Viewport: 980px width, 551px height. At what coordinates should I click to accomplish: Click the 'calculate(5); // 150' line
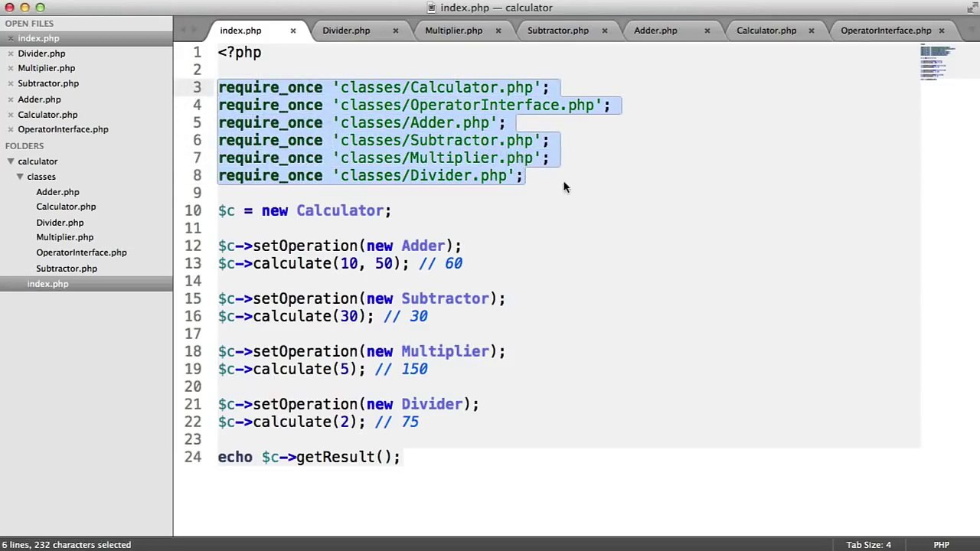point(322,369)
